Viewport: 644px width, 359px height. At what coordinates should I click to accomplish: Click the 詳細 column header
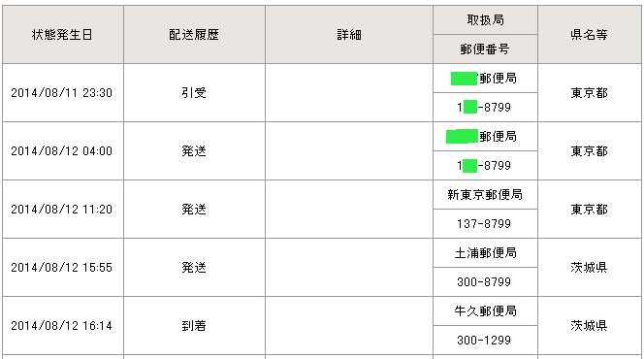(x=349, y=35)
